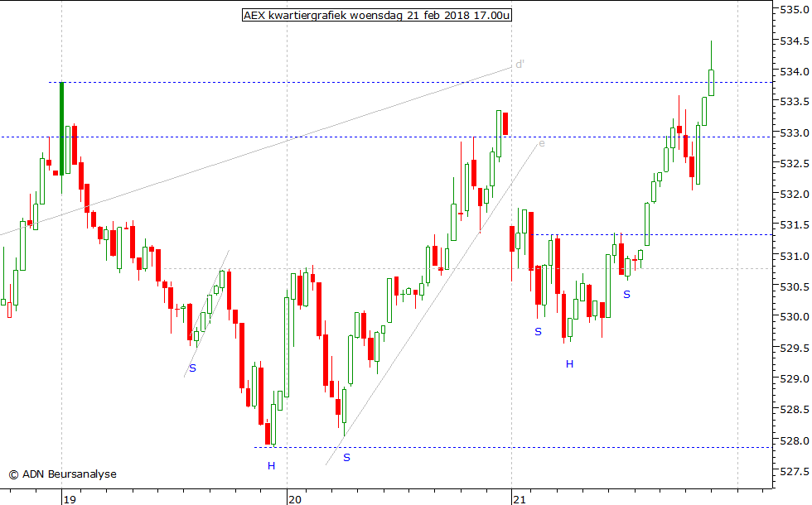Select date label 20 on the time axis
This screenshot has height=505, width=812.
[x=295, y=499]
